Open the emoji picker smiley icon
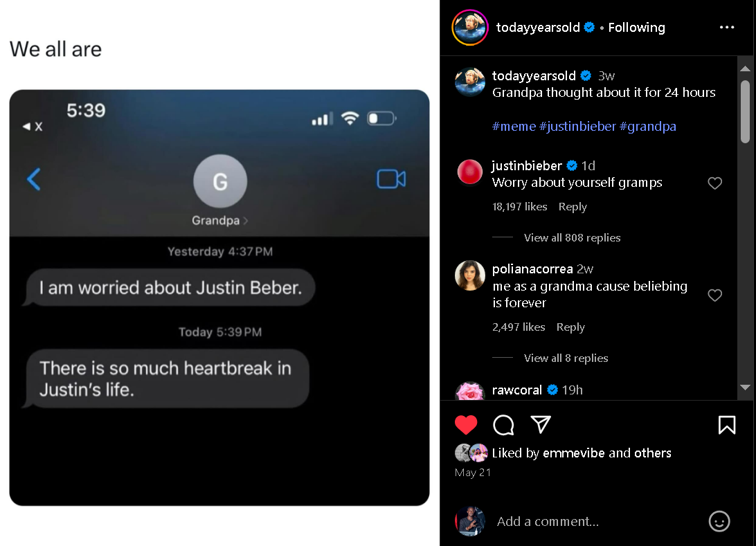 (x=719, y=521)
